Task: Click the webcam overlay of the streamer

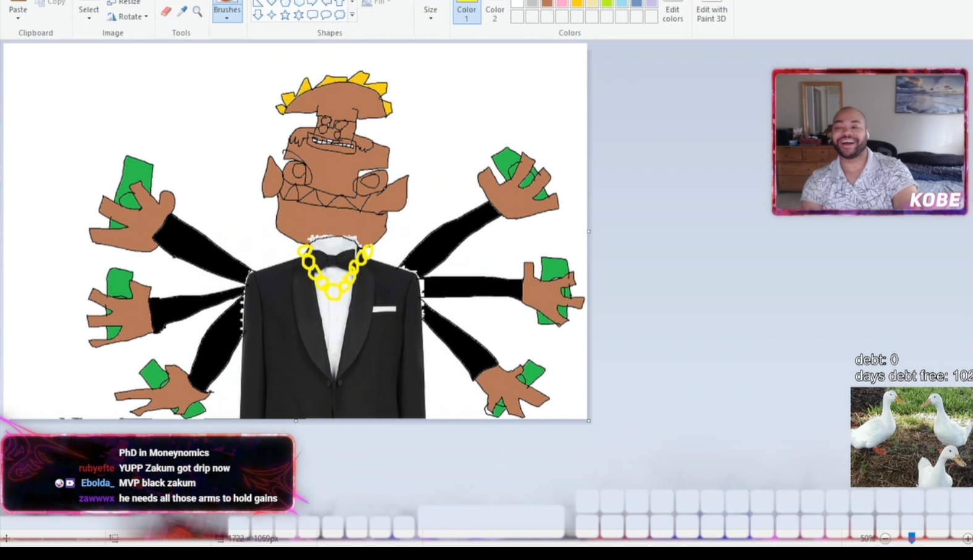Action: click(870, 142)
